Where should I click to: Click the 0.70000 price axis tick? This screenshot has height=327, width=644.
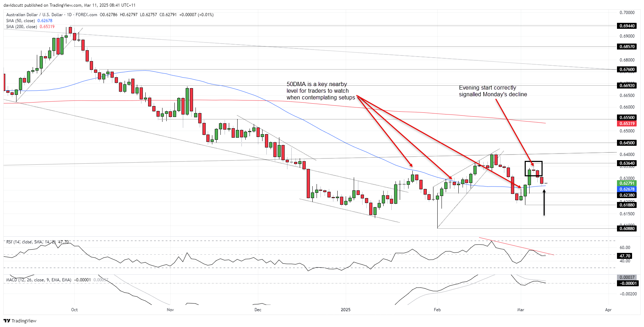point(627,13)
